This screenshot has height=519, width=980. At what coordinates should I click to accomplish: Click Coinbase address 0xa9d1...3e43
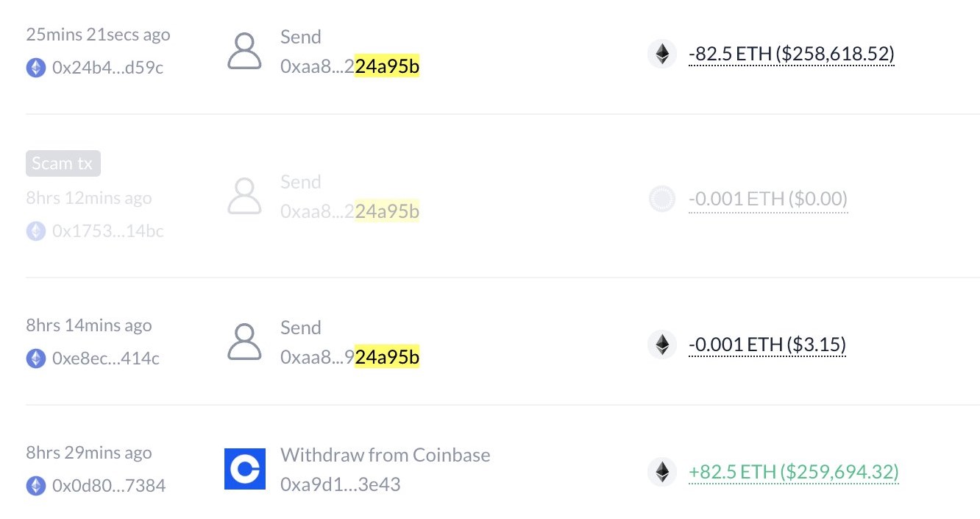point(341,484)
